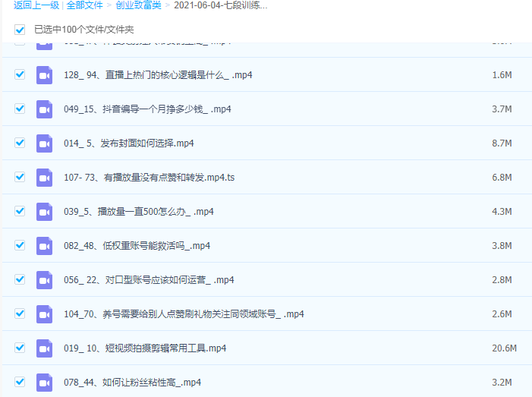Click size value 3.2M
This screenshot has height=397, width=532.
[x=502, y=383]
